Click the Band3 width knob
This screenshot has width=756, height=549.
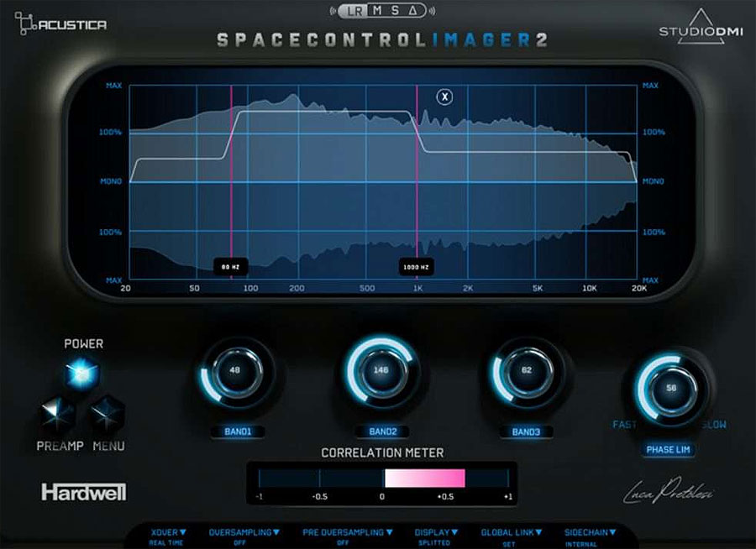[x=526, y=371]
